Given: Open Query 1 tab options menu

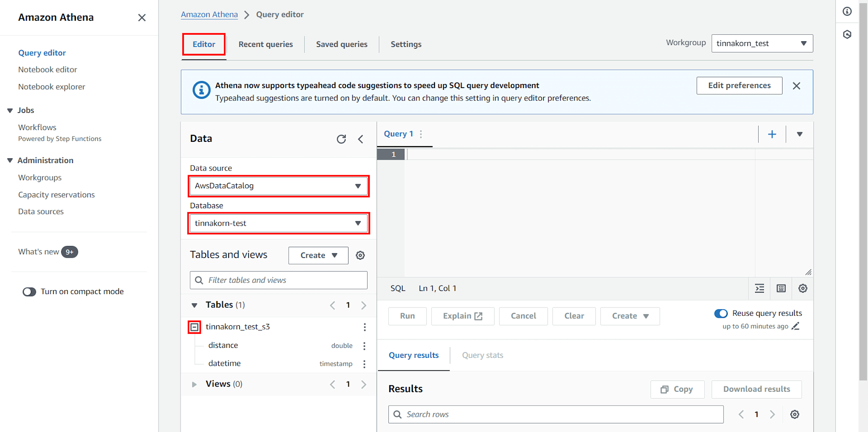Looking at the screenshot, I should pyautogui.click(x=421, y=134).
